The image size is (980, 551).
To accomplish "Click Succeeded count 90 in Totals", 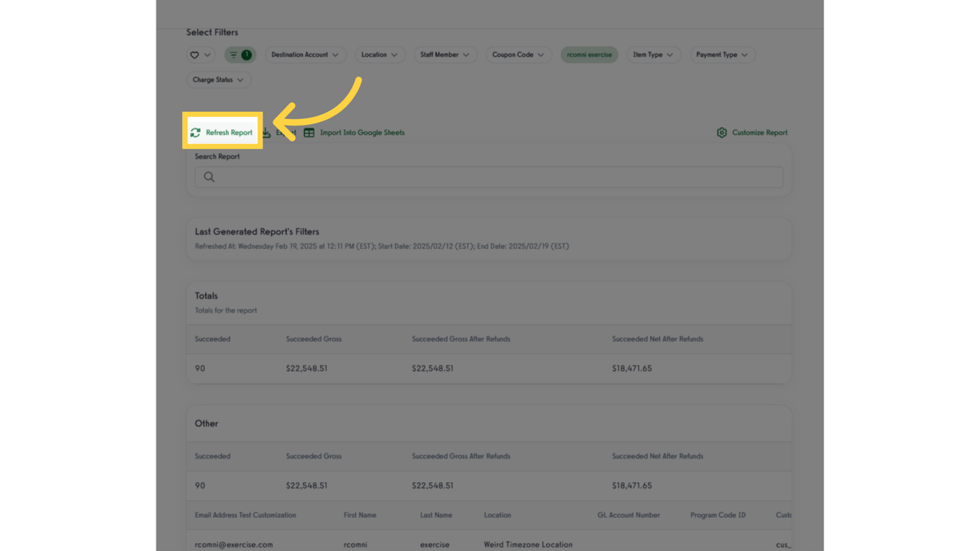I will coord(200,368).
